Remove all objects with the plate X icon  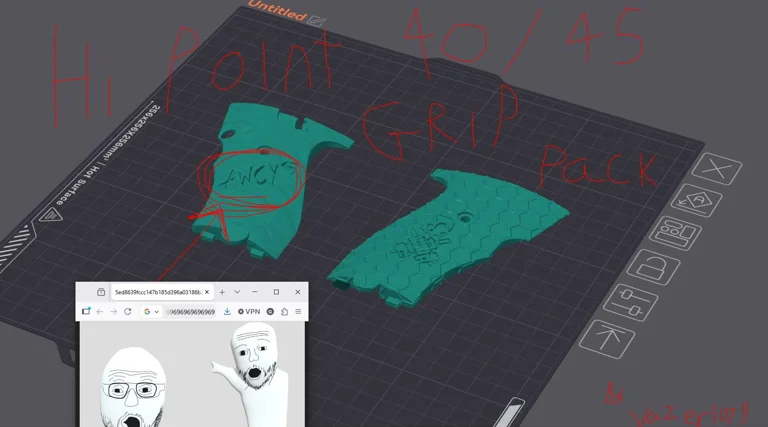[x=717, y=169]
